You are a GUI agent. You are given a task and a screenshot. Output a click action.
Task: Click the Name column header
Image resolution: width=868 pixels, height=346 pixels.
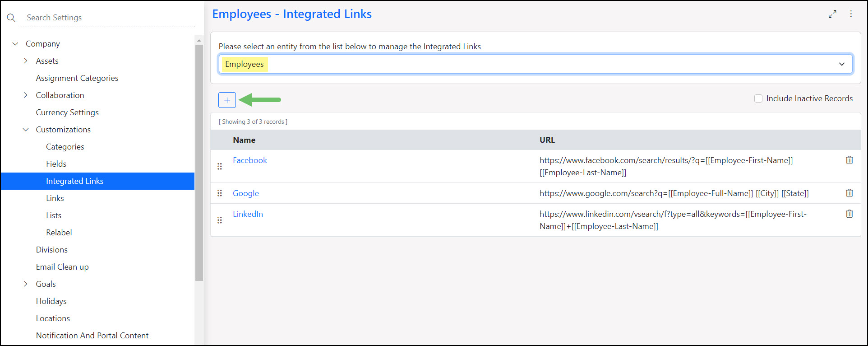pyautogui.click(x=244, y=140)
